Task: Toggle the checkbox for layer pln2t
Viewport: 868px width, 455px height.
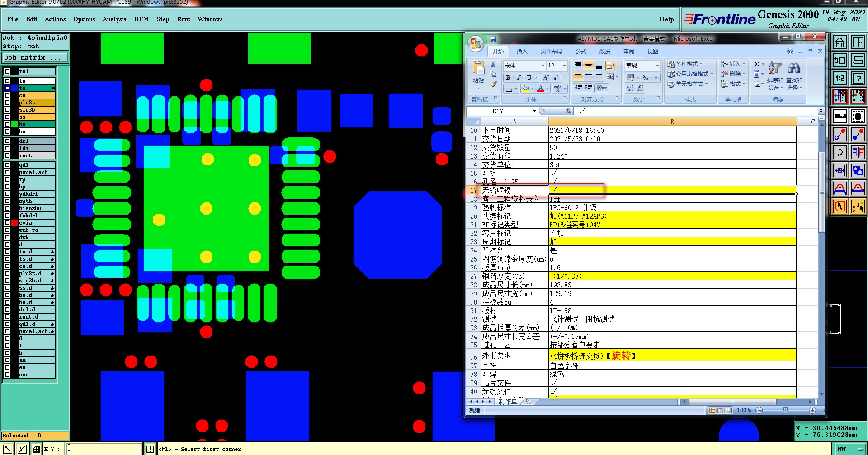Action: click(x=7, y=103)
